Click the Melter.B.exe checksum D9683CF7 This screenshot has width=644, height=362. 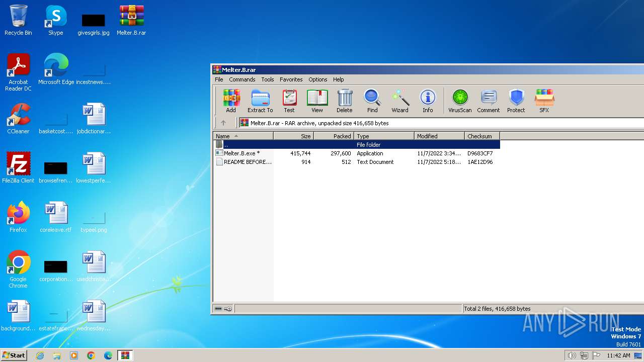(480, 153)
